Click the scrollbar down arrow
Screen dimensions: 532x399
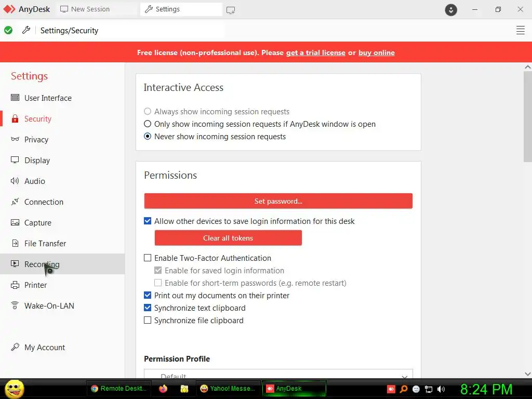(528, 374)
